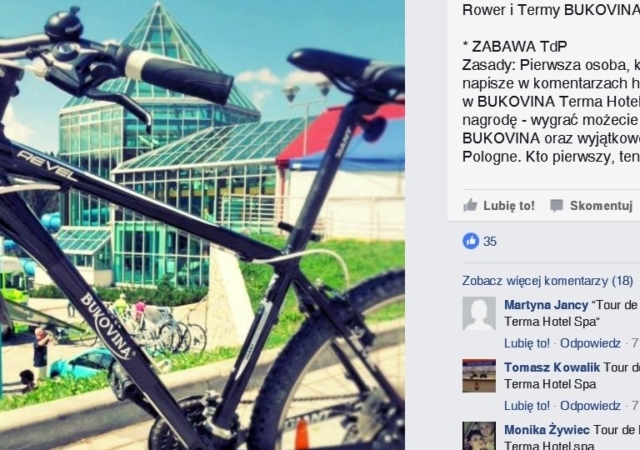The image size is (640, 450).
Task: Open Martyna Jancy's profile name link
Action: coord(546,305)
